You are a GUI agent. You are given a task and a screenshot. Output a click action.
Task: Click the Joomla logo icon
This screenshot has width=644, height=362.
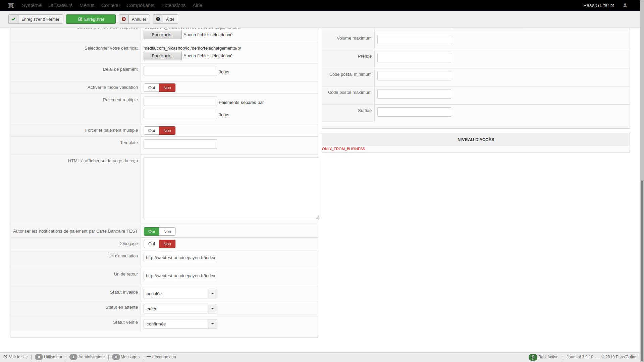[11, 5]
